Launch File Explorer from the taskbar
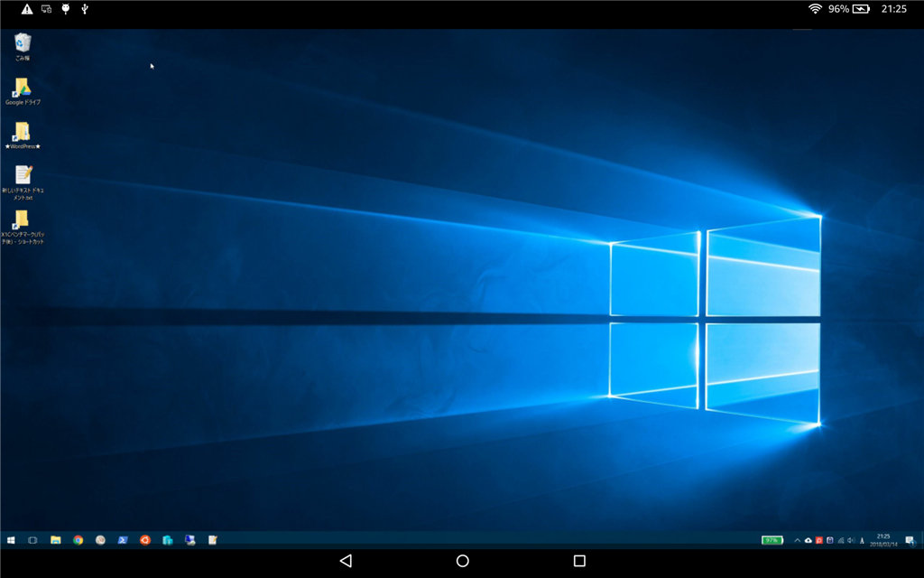Screen dimensions: 924x578 click(x=55, y=540)
